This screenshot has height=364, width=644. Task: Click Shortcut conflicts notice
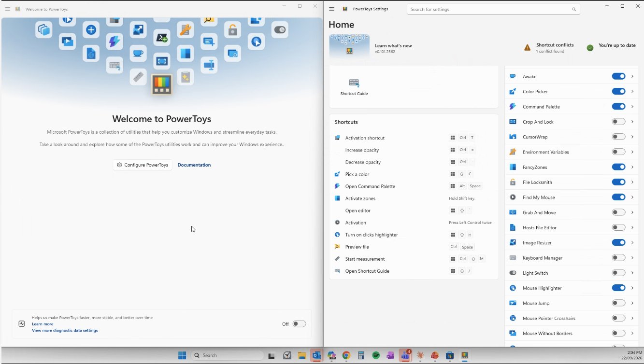549,48
